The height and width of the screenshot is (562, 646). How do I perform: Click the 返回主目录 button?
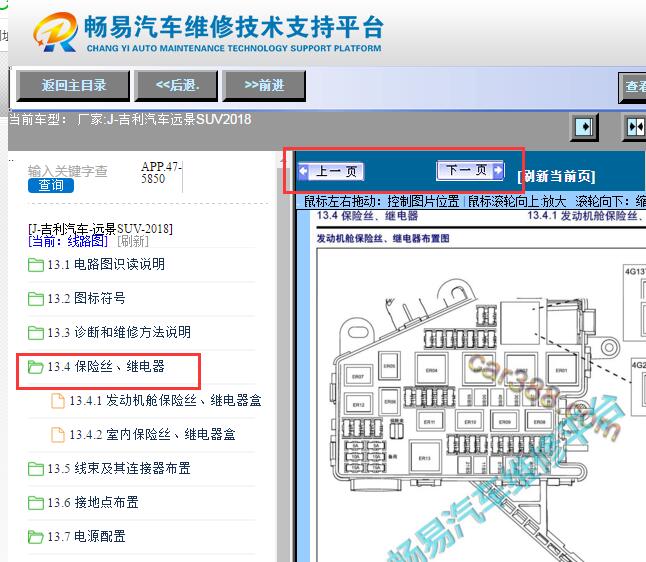tap(73, 86)
